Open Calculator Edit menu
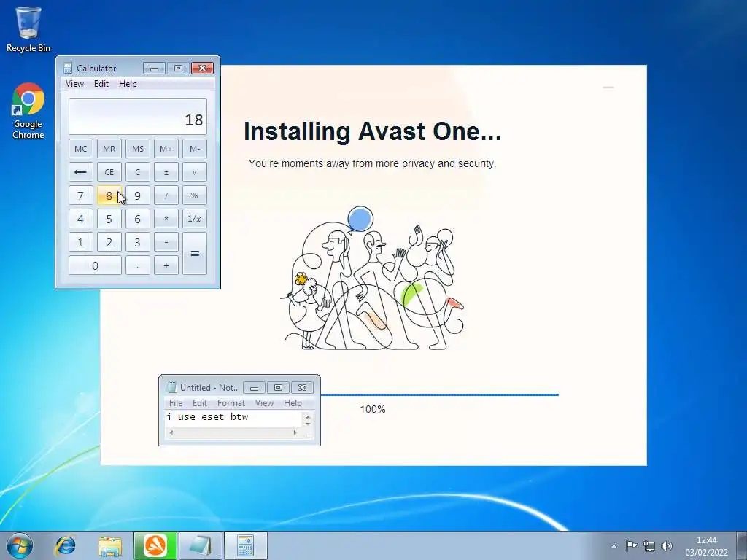The image size is (747, 560). [101, 84]
